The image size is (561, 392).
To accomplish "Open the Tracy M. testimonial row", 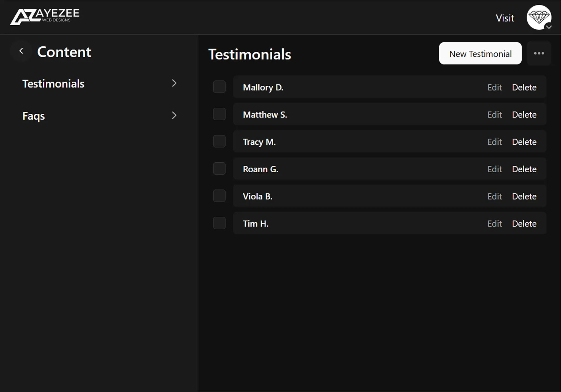I will [259, 142].
